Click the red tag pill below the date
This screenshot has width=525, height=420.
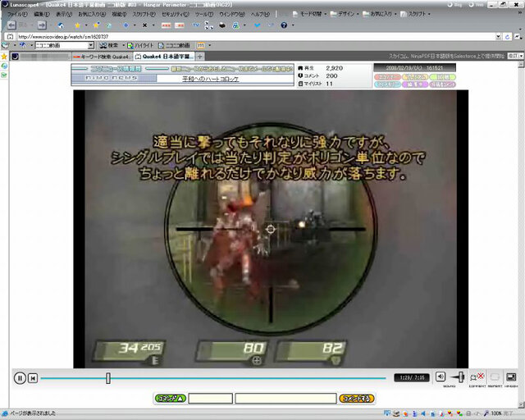pyautogui.click(x=387, y=77)
